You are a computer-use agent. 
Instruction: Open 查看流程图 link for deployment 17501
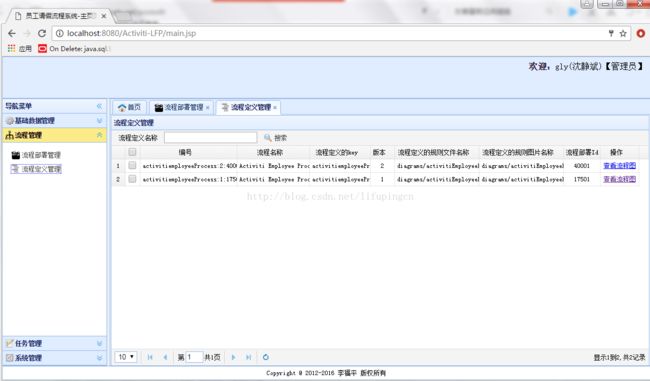pos(619,180)
